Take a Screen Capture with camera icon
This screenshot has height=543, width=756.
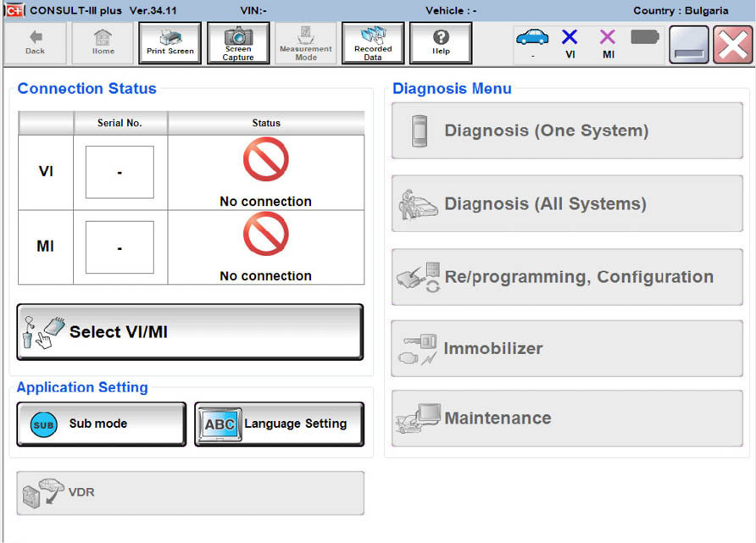(238, 42)
